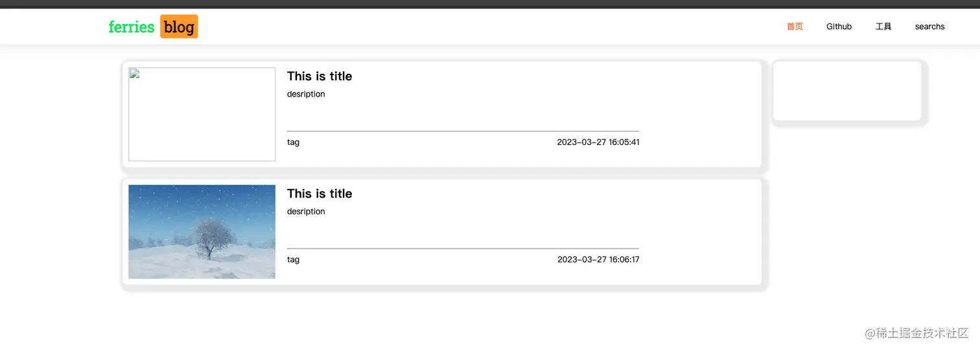Open the second post's "This is title" heading
980x351 pixels.
tap(320, 194)
